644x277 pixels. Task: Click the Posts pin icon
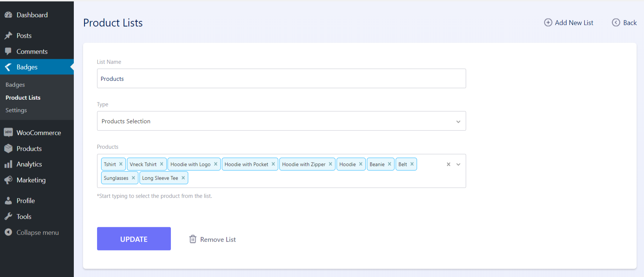tap(8, 36)
